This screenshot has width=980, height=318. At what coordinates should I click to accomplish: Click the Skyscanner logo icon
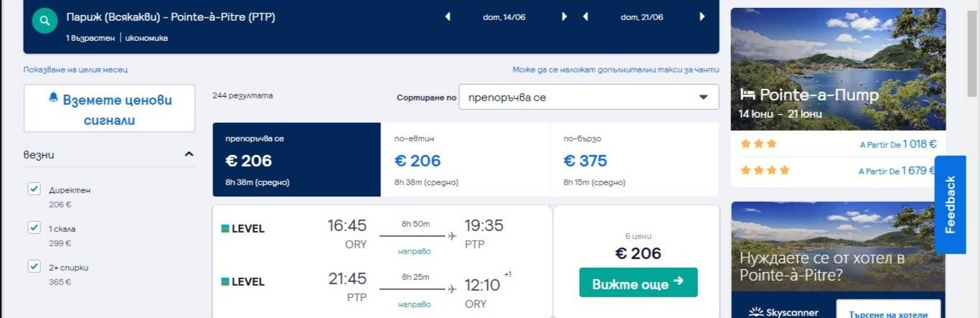[x=754, y=312]
